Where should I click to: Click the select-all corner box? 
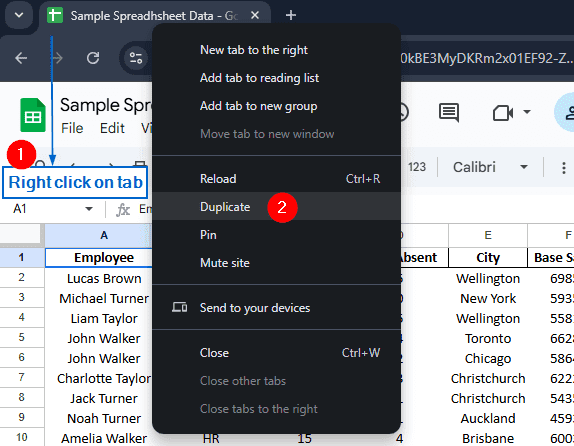click(20, 234)
